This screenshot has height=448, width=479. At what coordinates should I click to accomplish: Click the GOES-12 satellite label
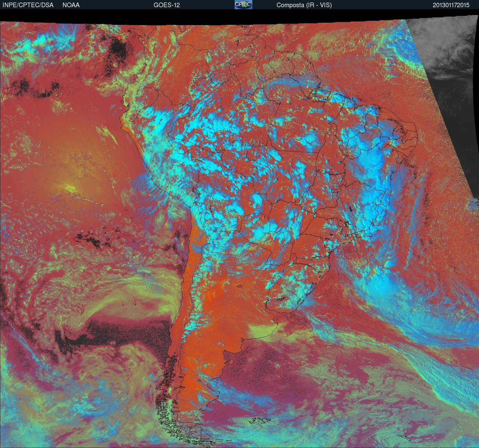tap(167, 5)
